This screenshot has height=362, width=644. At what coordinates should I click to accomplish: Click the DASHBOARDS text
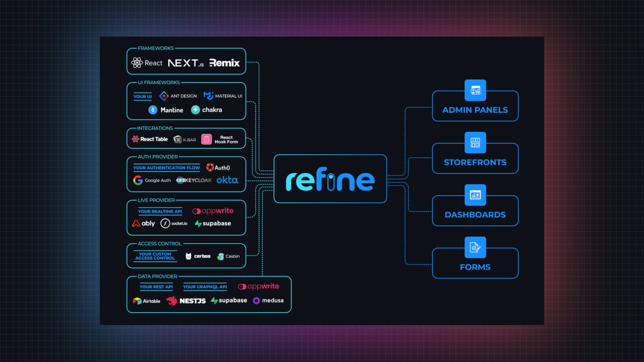(x=475, y=215)
